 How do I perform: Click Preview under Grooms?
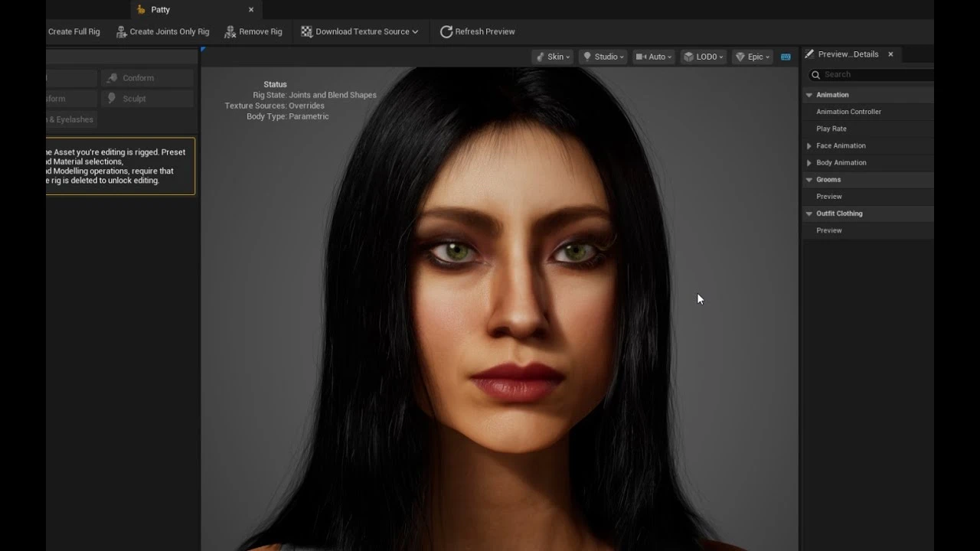coord(828,196)
